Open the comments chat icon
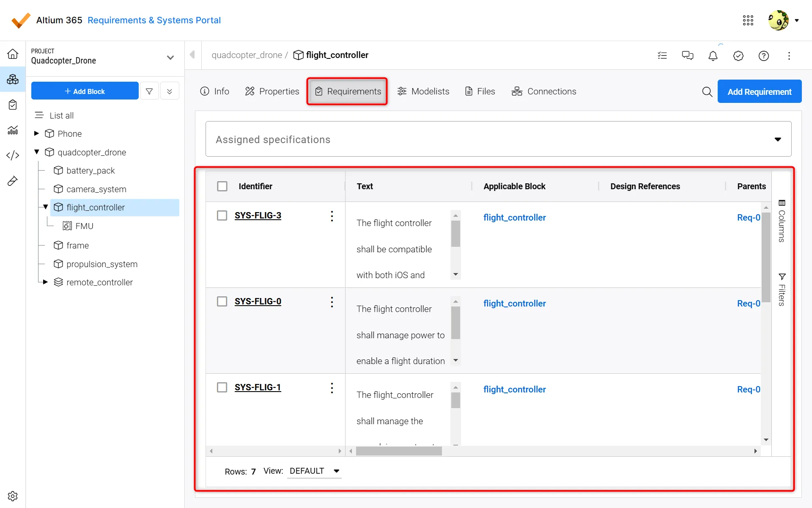This screenshot has width=812, height=508. coord(687,56)
